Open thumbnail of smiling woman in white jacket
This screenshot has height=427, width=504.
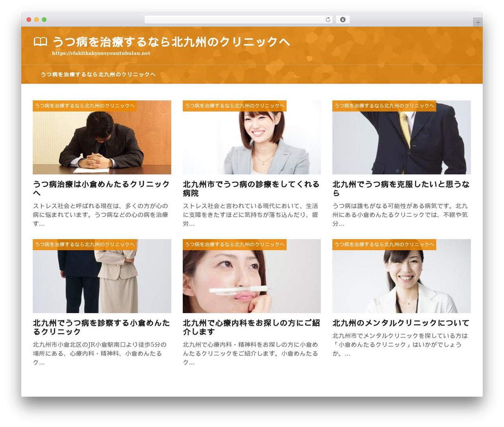point(401,276)
